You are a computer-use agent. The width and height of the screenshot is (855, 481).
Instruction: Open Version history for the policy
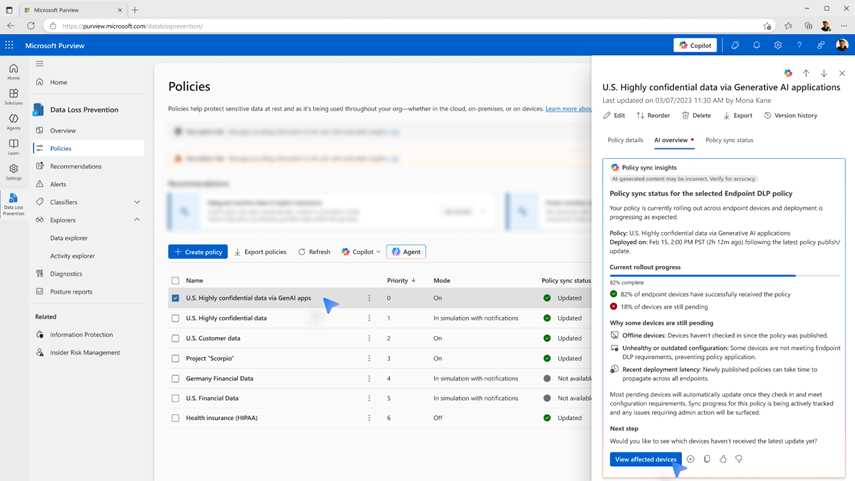(x=791, y=116)
